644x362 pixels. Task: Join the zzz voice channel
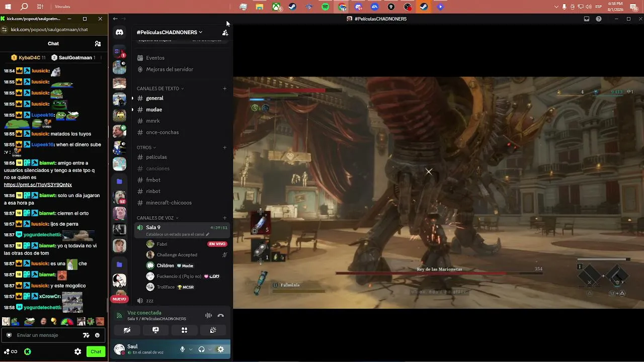[182, 301]
